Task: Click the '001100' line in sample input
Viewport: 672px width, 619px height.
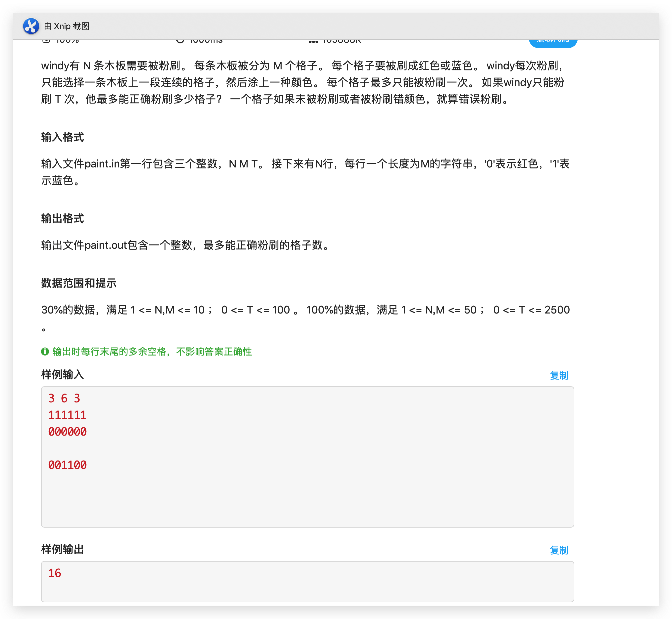Action: coord(68,465)
